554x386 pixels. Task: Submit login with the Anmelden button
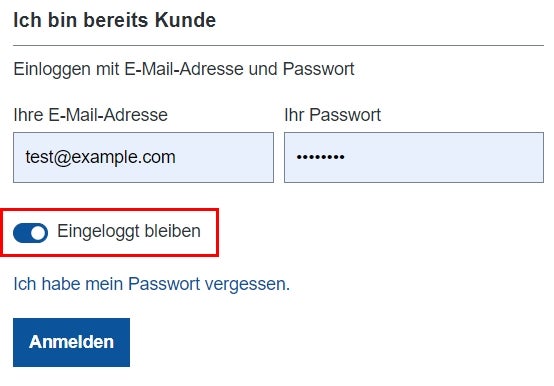coord(71,342)
